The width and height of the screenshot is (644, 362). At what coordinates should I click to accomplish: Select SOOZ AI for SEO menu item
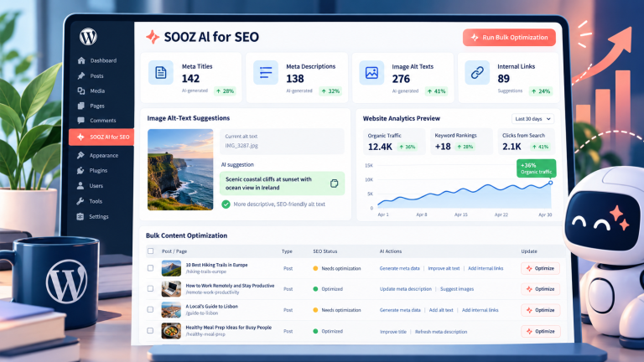(x=101, y=137)
